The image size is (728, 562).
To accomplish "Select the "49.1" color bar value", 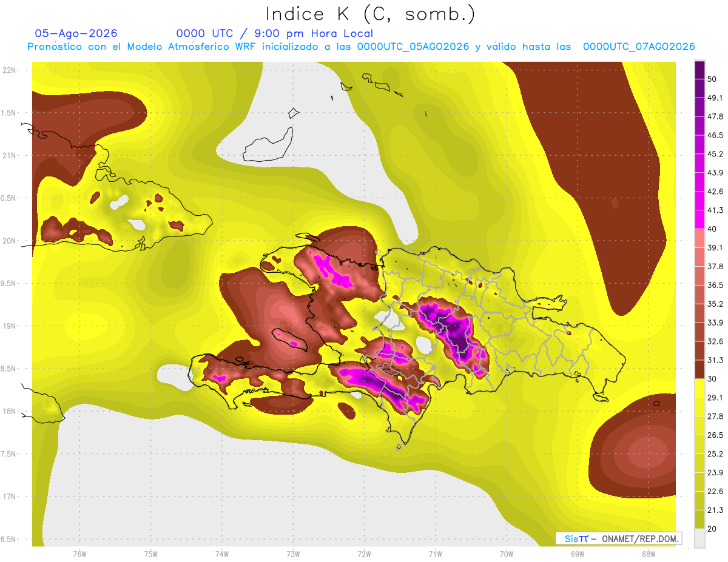I will 715,98.
